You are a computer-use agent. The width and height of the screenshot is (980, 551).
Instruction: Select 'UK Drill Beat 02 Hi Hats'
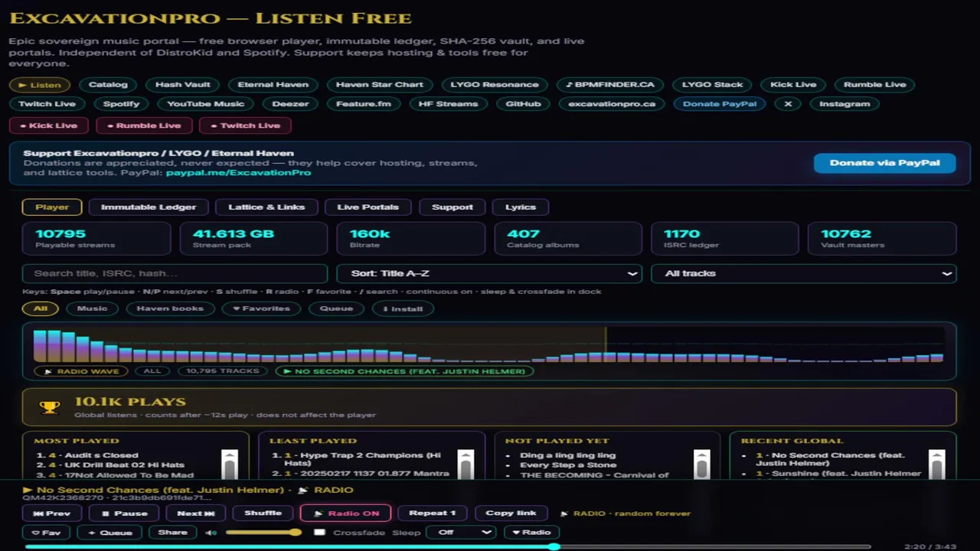[x=116, y=465]
